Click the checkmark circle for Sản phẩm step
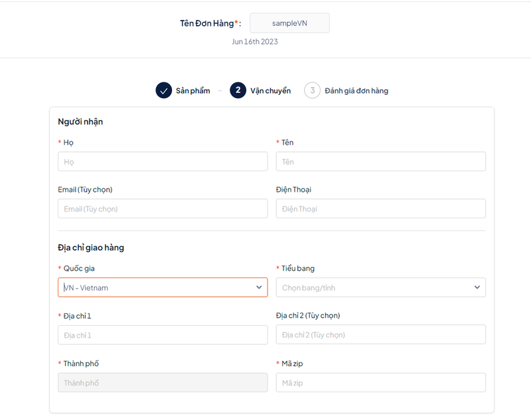This screenshot has height=420, width=531. point(163,90)
